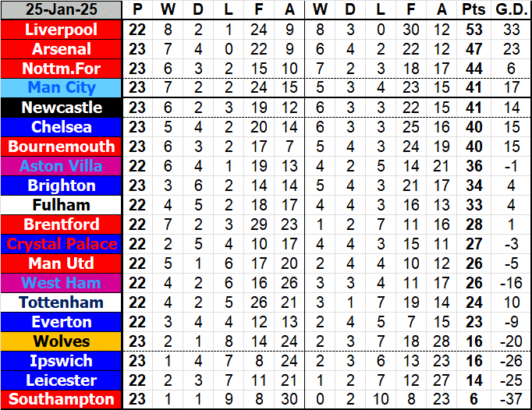Click the white Fulham team cell
Viewport: 532px width, 410px height.
62,205
